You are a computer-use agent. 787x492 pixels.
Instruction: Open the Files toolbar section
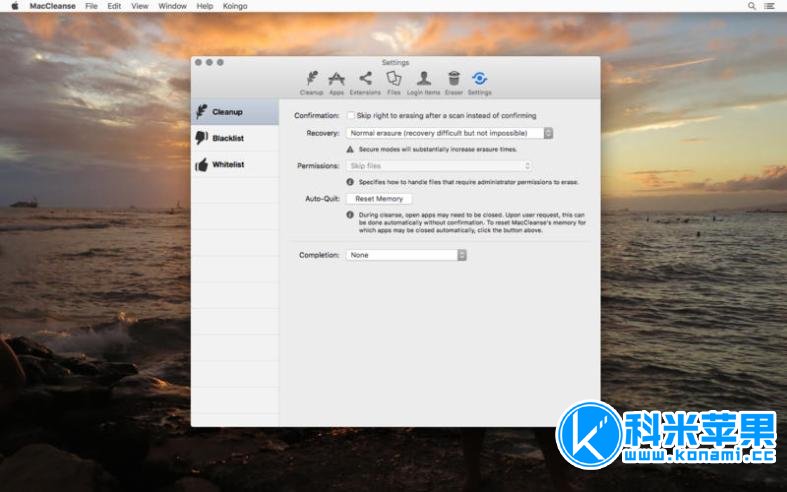tap(394, 83)
